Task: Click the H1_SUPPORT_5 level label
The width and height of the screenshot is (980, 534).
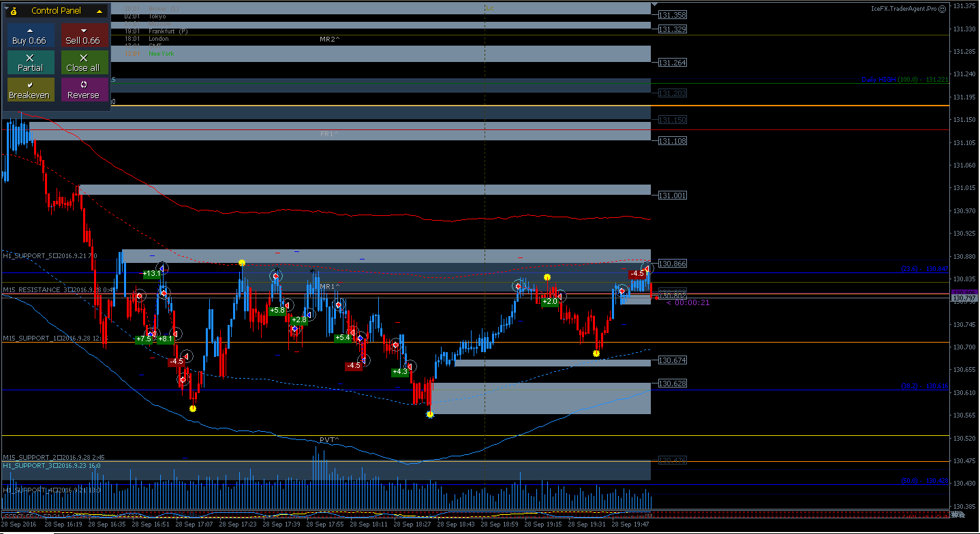Action: pyautogui.click(x=50, y=256)
